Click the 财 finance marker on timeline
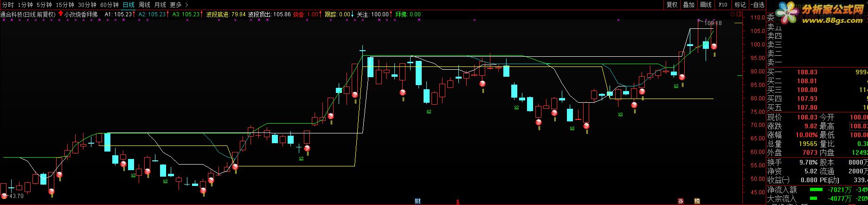The image size is (868, 205). coord(418,201)
